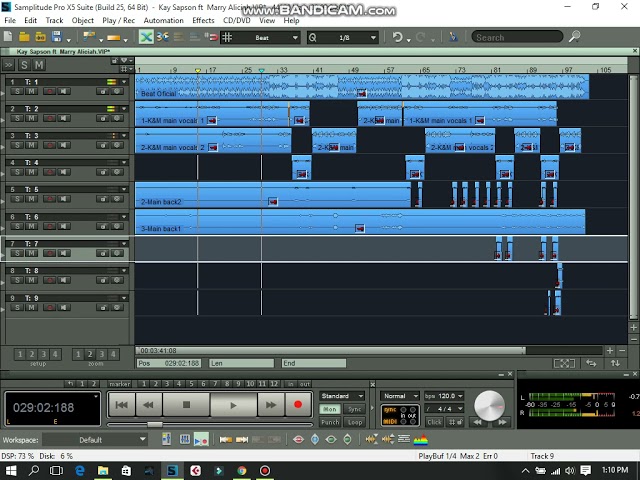The width and height of the screenshot is (640, 480).
Task: Open the bpm 120.0 tempo dropdown
Action: coord(460,396)
